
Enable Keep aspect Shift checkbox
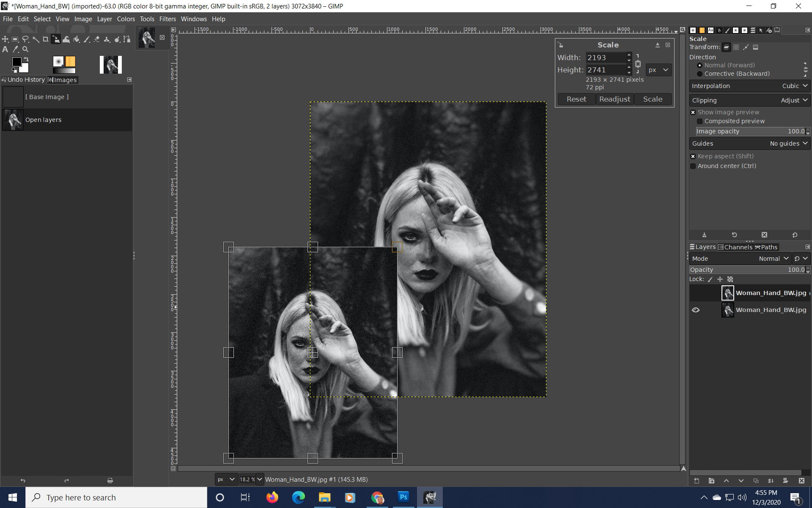pyautogui.click(x=693, y=156)
